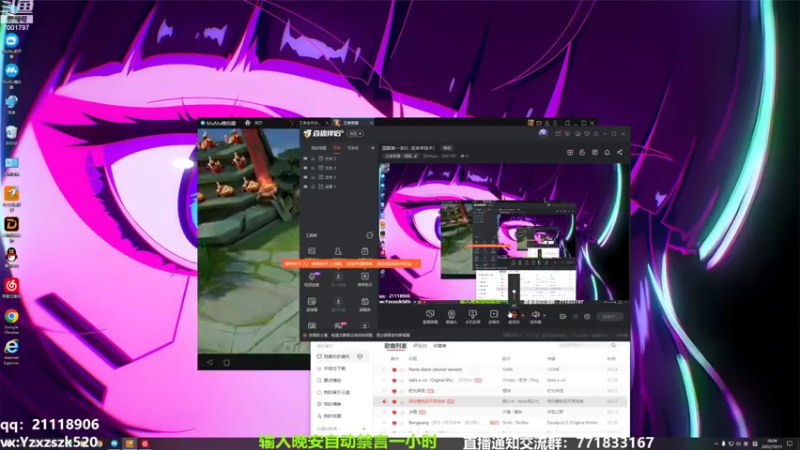Select the highlighted orange scene tab

coord(337,148)
